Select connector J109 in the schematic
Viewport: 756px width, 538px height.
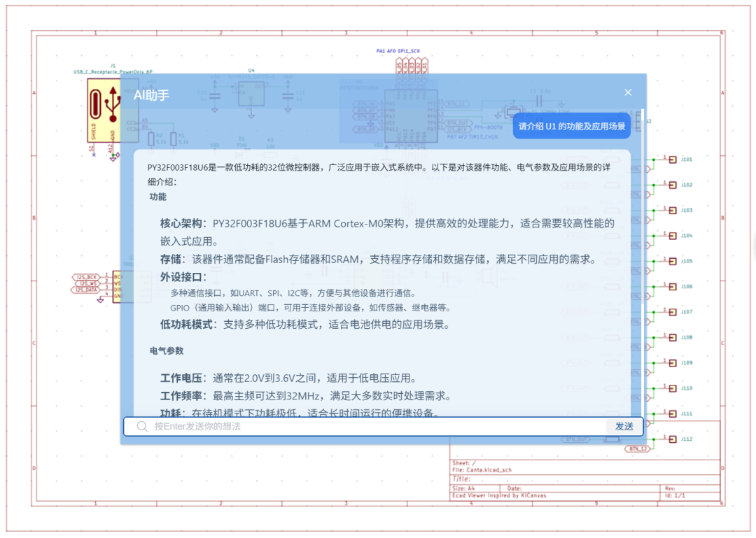point(673,363)
